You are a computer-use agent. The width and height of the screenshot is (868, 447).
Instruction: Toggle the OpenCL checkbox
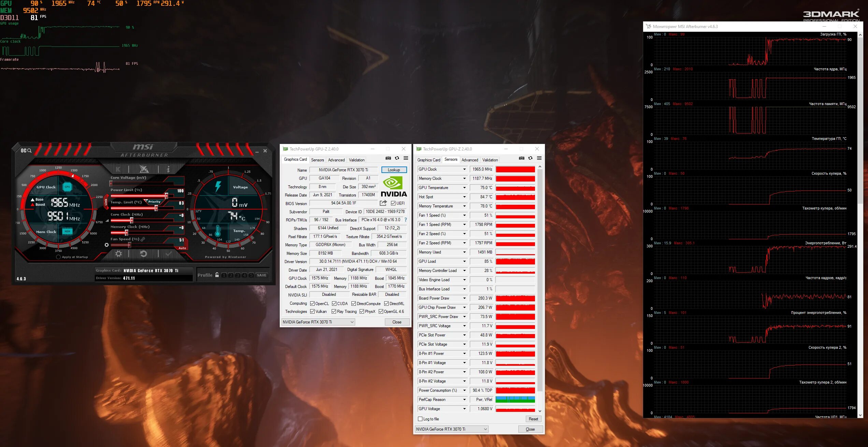(x=312, y=304)
